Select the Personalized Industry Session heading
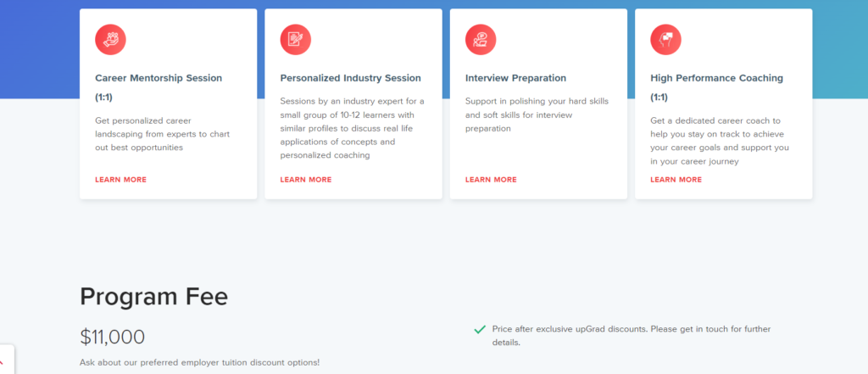This screenshot has width=868, height=374. point(350,78)
